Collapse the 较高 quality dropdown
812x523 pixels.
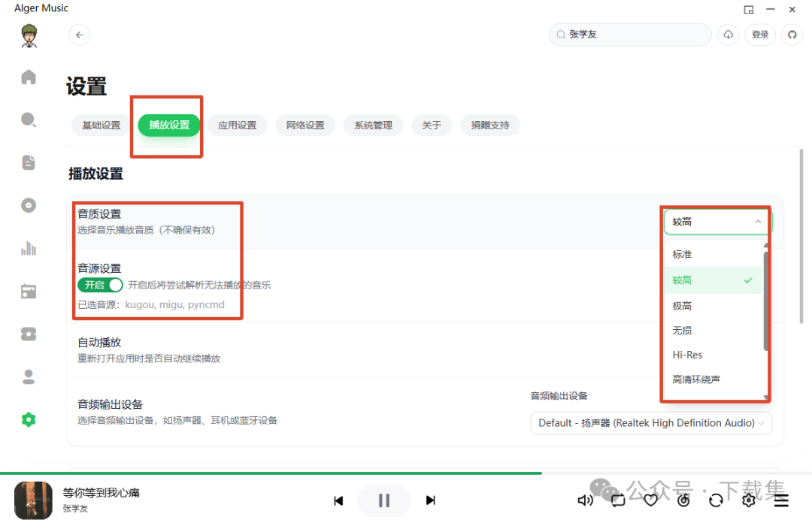point(717,222)
